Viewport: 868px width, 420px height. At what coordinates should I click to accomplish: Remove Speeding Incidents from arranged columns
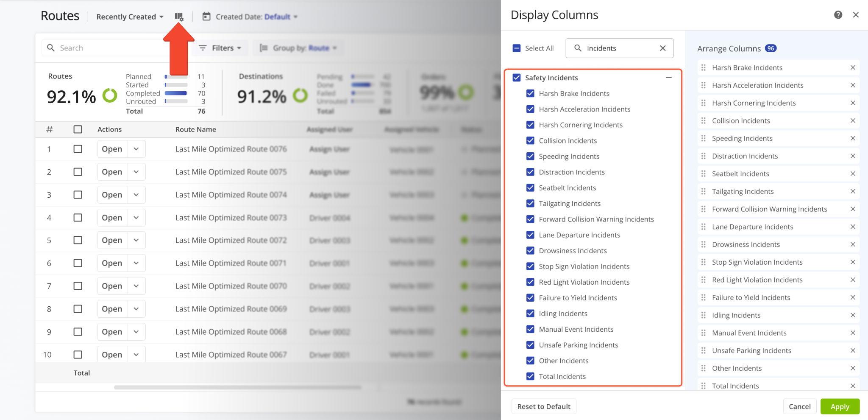click(853, 138)
